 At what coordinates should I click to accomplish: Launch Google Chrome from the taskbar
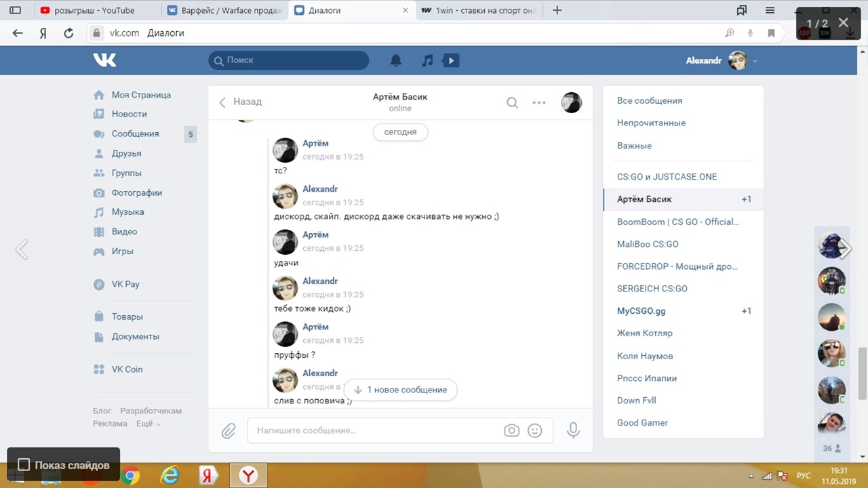click(131, 476)
